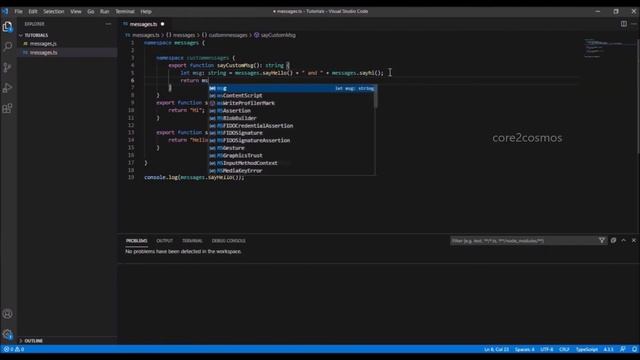
Task: Open the Accounts icon in activity bar
Action: tap(7, 314)
